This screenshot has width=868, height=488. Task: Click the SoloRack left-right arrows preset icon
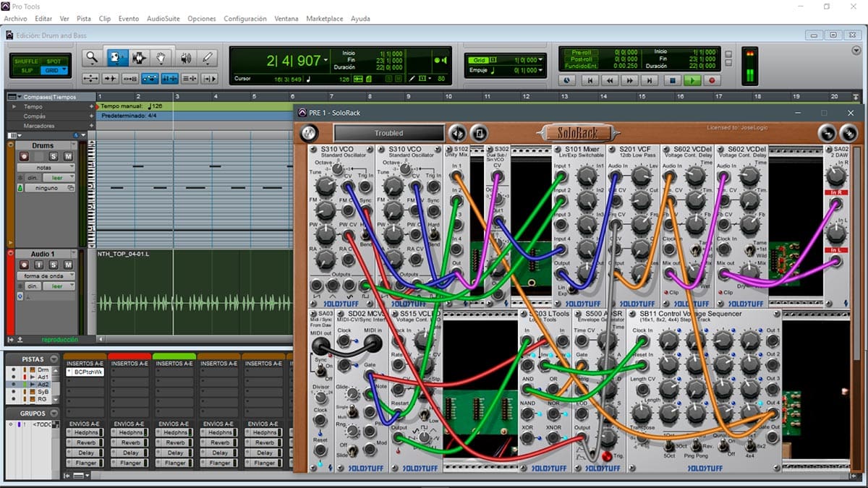coord(457,133)
